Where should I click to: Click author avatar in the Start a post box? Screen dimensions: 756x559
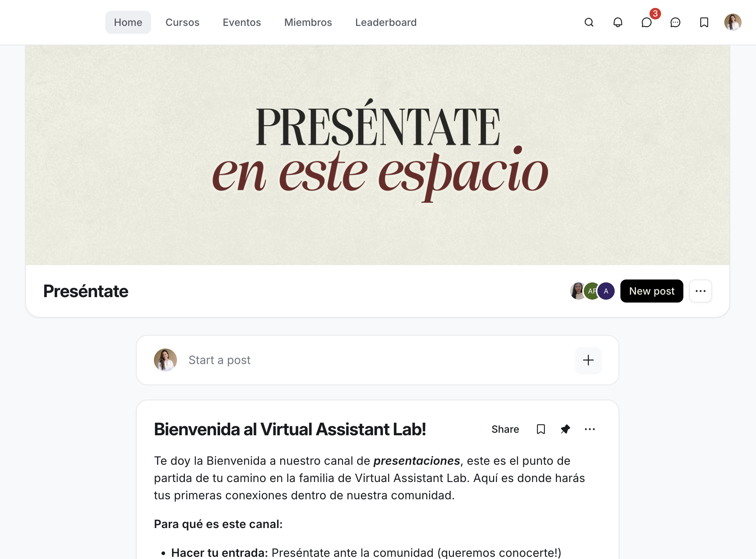165,360
